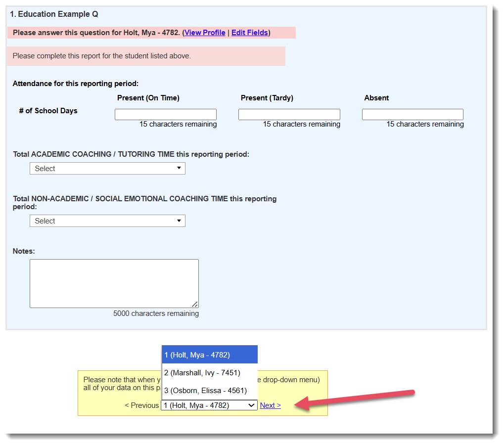The height and width of the screenshot is (445, 504).
Task: Click 'Attendance for this reporting period:' label
Action: pyautogui.click(x=76, y=84)
